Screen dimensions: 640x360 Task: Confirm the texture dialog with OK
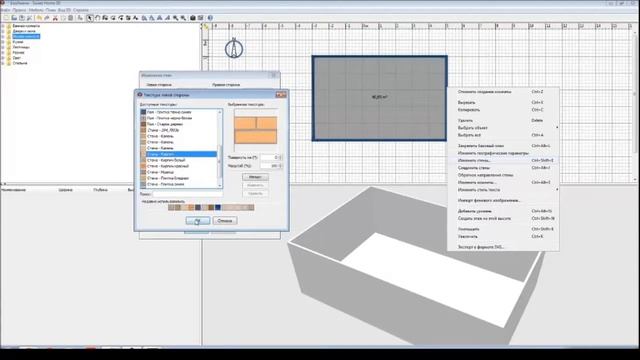(x=198, y=220)
